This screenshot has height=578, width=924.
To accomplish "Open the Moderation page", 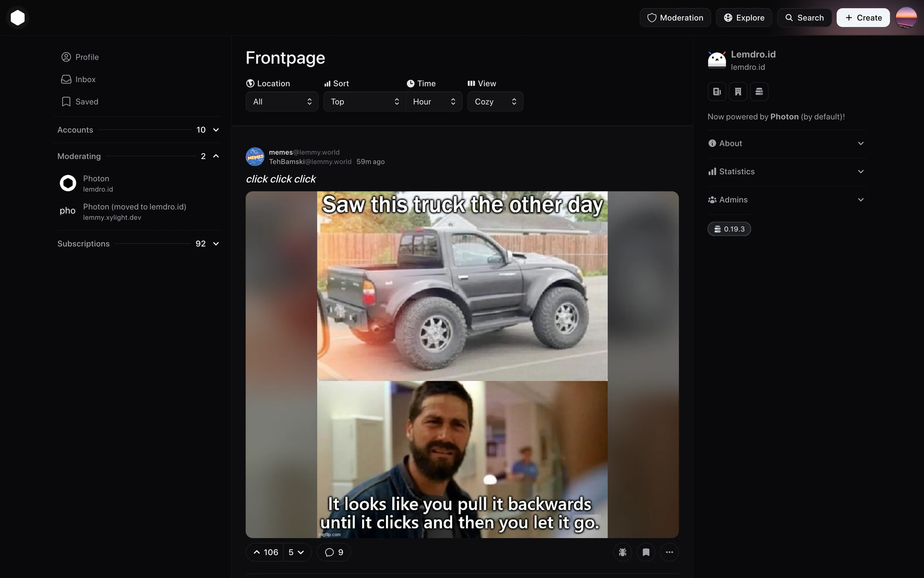I will pos(675,18).
